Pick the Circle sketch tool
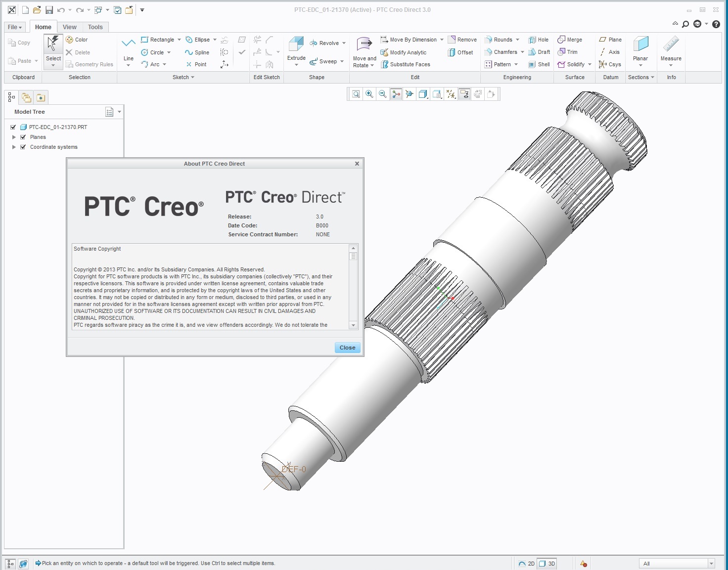Image resolution: width=728 pixels, height=570 pixels. pyautogui.click(x=152, y=52)
